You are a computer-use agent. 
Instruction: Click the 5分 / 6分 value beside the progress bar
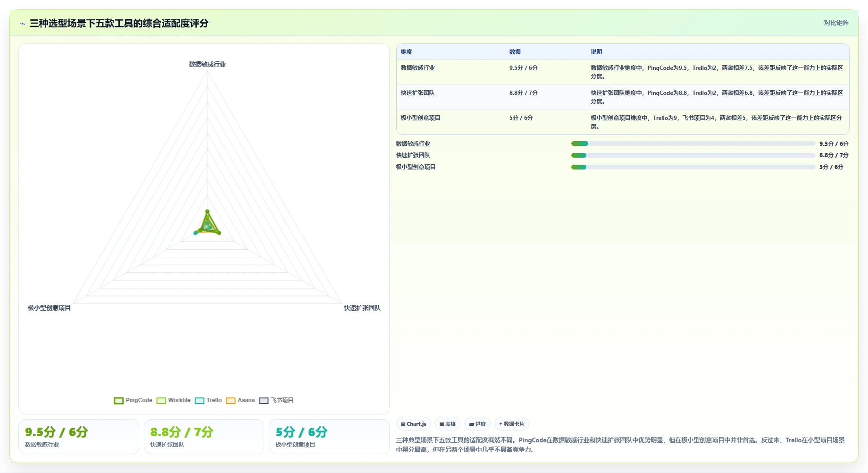tap(831, 167)
